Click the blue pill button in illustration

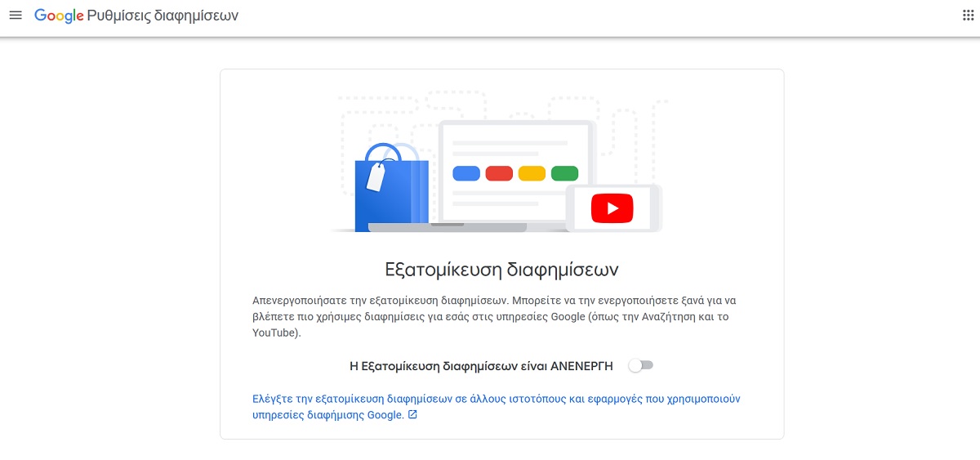click(x=466, y=173)
